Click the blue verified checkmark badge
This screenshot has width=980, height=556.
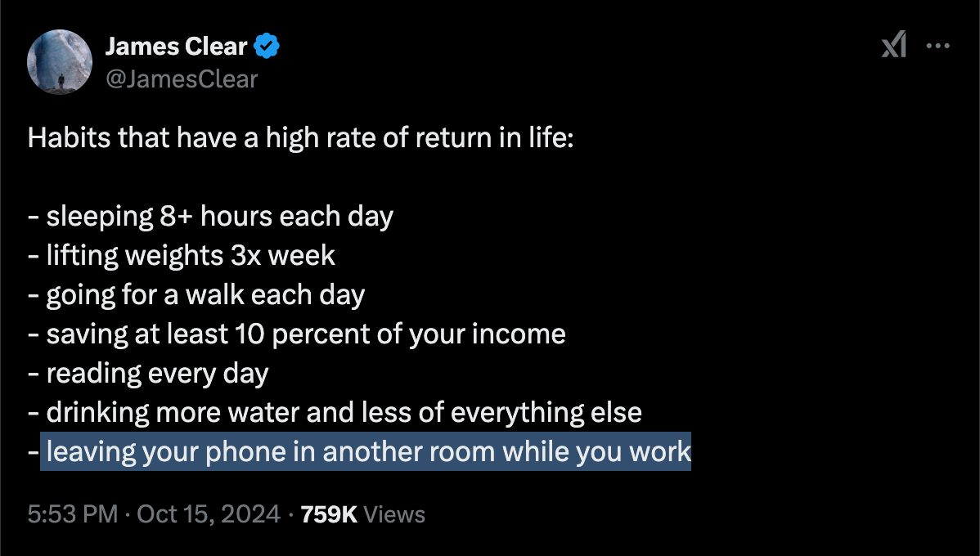click(x=267, y=47)
